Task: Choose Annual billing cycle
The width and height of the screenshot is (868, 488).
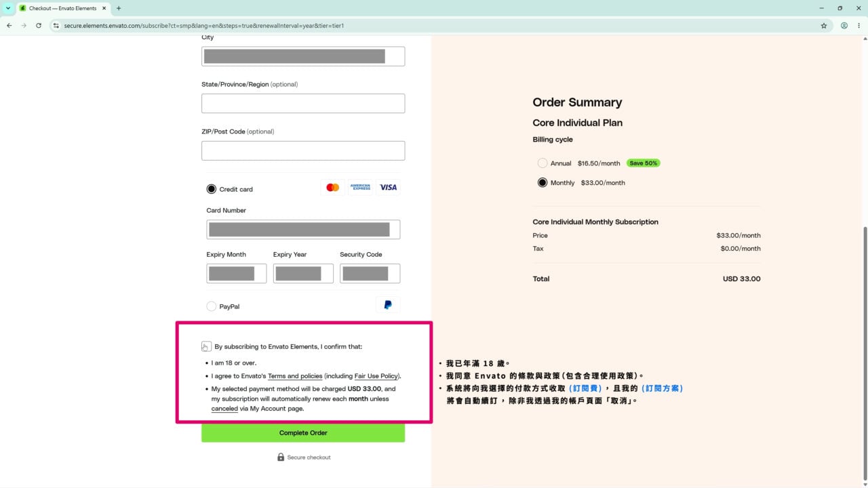Action: point(542,163)
